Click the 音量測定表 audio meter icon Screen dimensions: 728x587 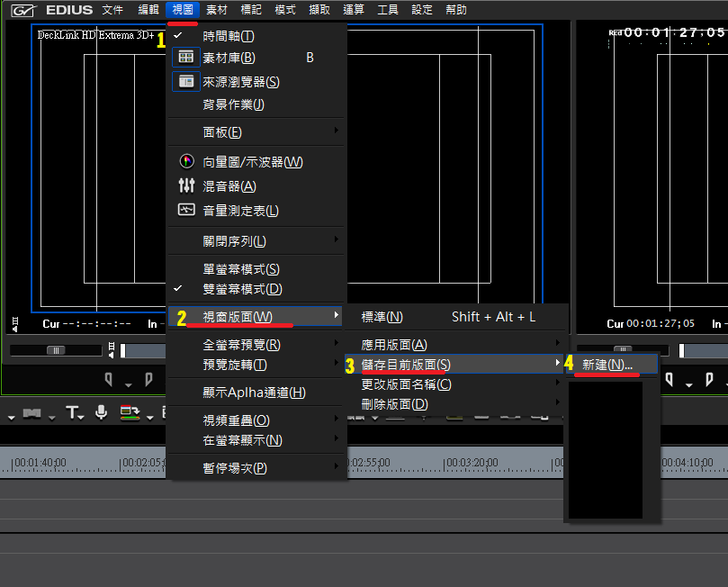(186, 211)
